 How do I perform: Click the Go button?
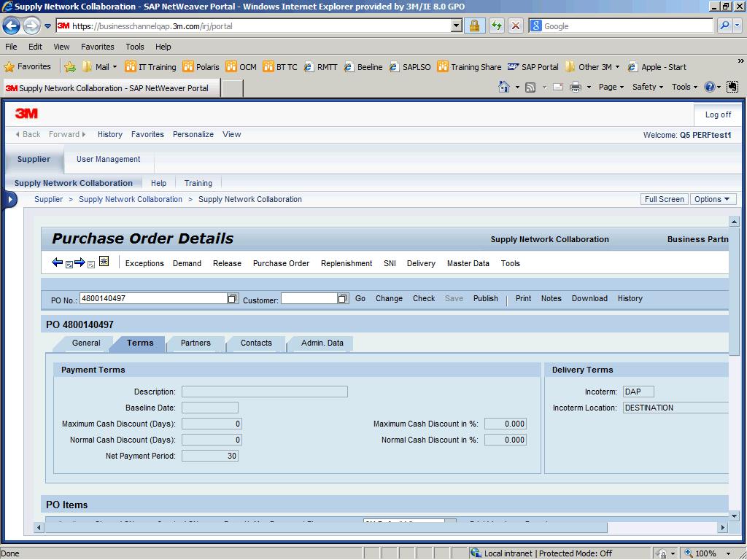point(360,298)
